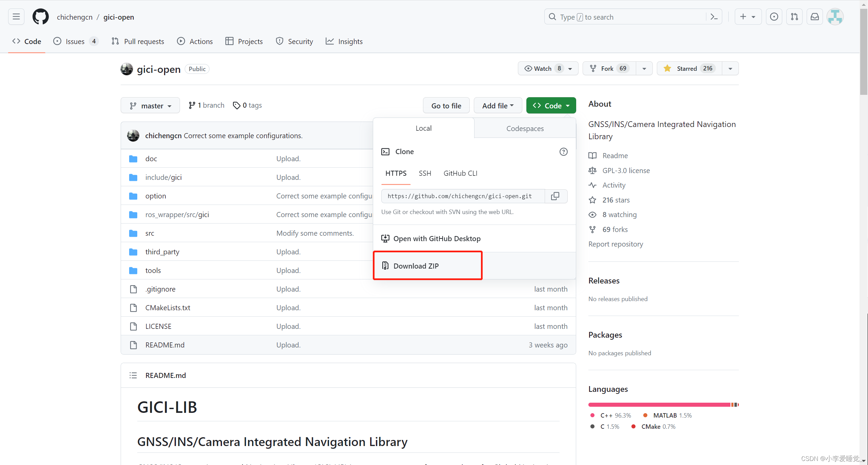Click Open with GitHub Desktop
This screenshot has height=465, width=868.
(437, 238)
